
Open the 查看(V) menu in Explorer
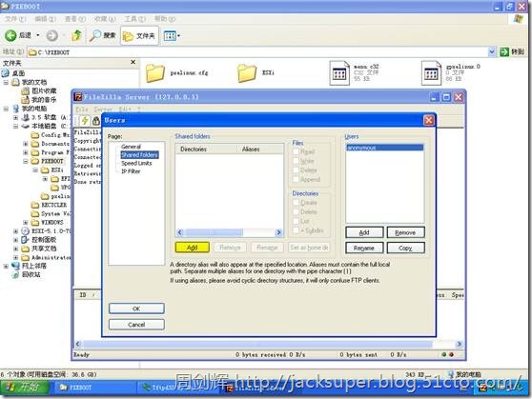coord(75,19)
